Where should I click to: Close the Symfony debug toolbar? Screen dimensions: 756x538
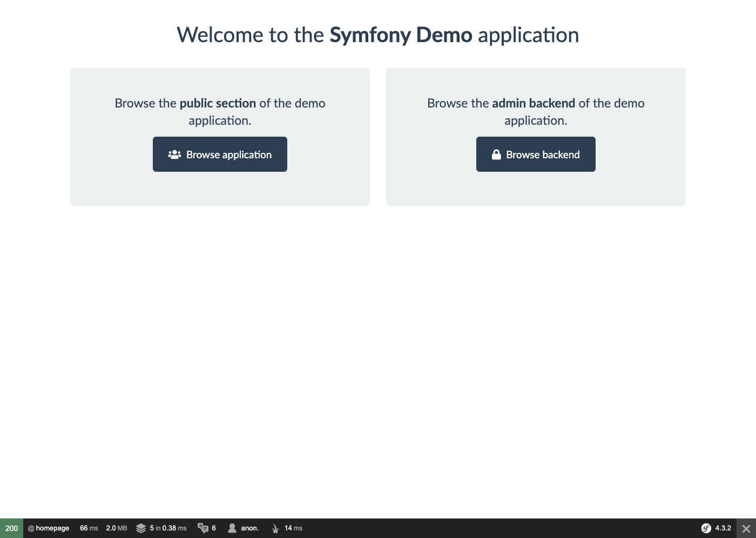coord(746,528)
